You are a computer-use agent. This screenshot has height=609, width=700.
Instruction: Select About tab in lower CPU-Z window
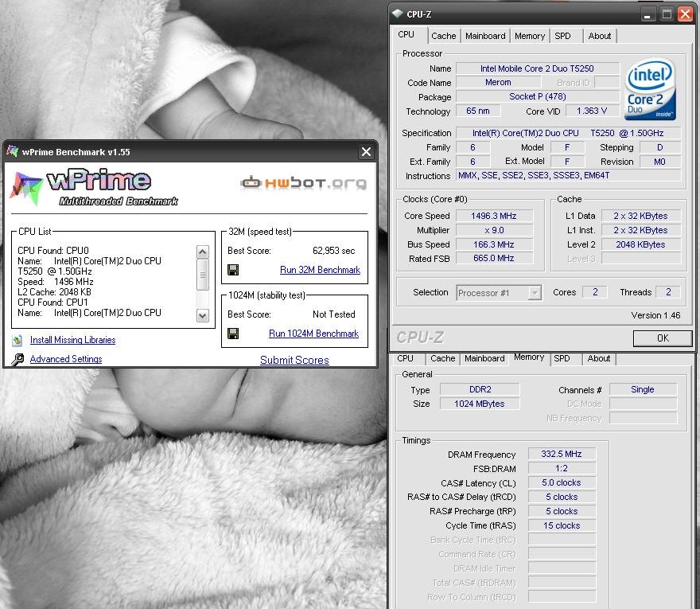[x=599, y=358]
